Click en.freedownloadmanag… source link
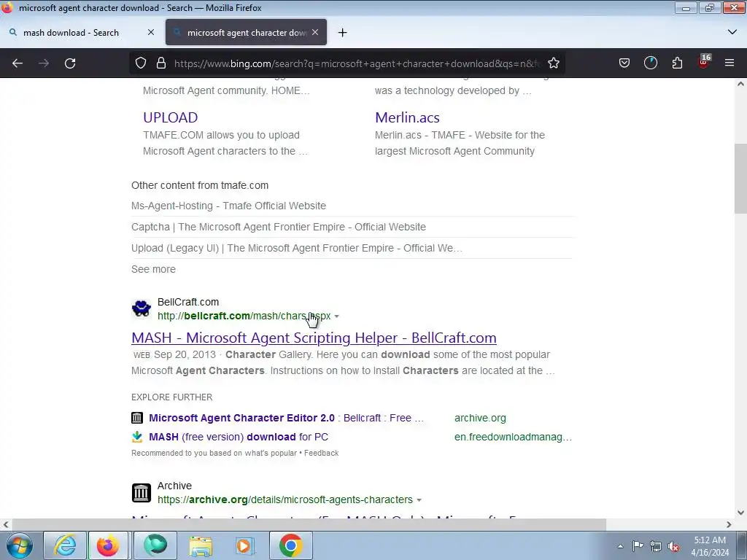Viewport: 747px width, 560px height. point(513,437)
